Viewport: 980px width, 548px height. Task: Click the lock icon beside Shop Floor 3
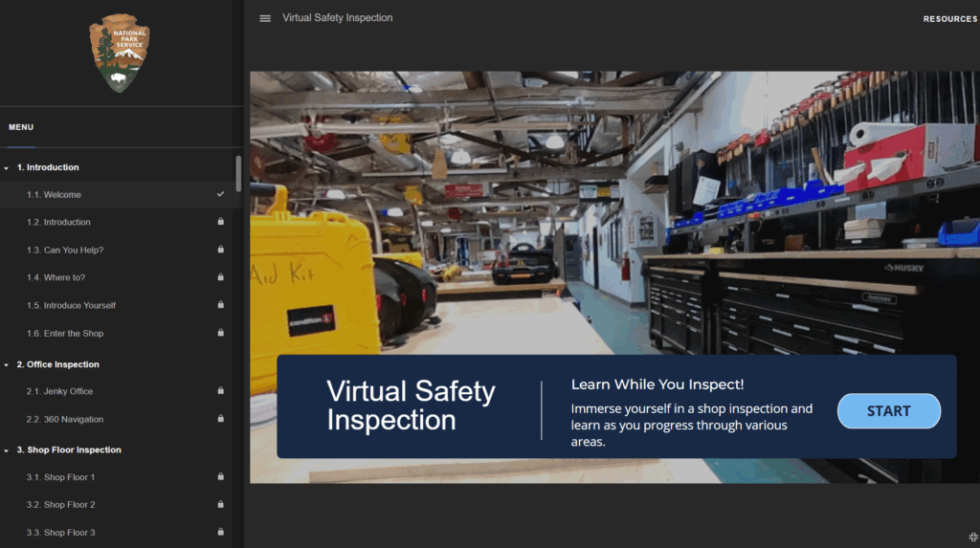coord(221,533)
